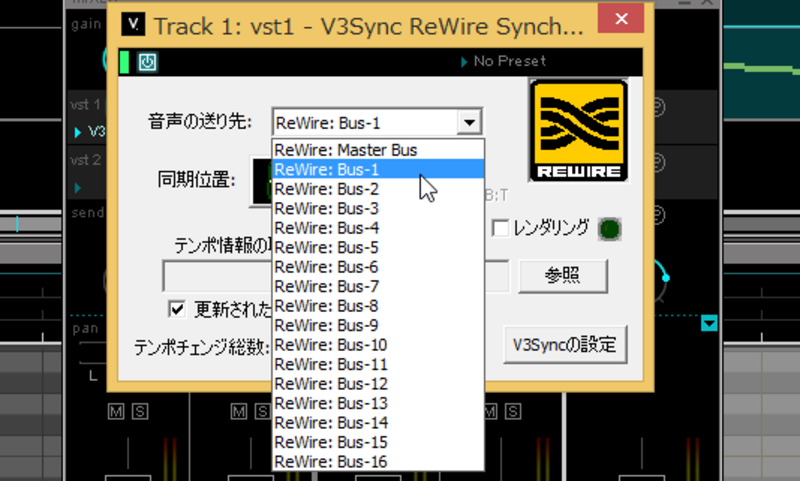Screen dimensions: 800x481
Task: Choose ReWire: Bus-8 option
Action: click(x=378, y=306)
